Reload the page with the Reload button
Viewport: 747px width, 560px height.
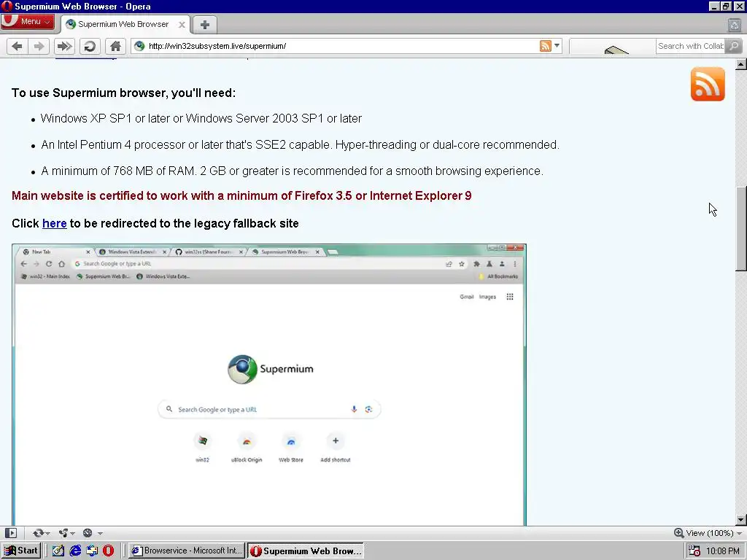click(90, 46)
